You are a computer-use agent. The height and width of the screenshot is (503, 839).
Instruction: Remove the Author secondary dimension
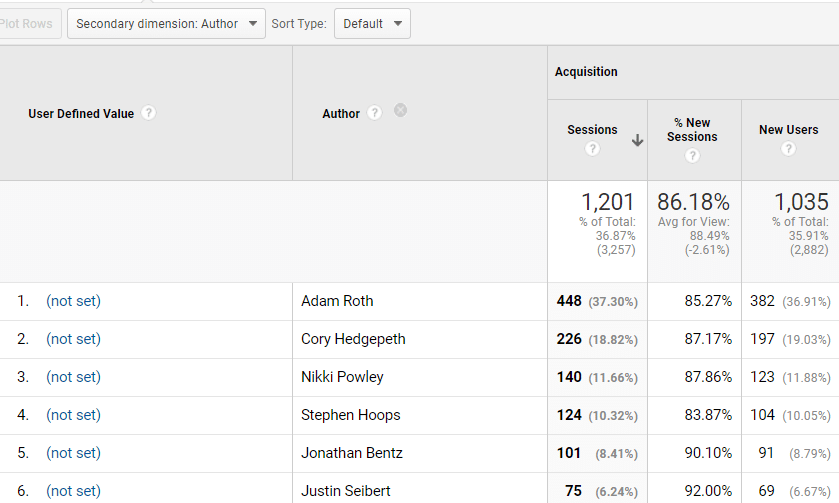(400, 110)
